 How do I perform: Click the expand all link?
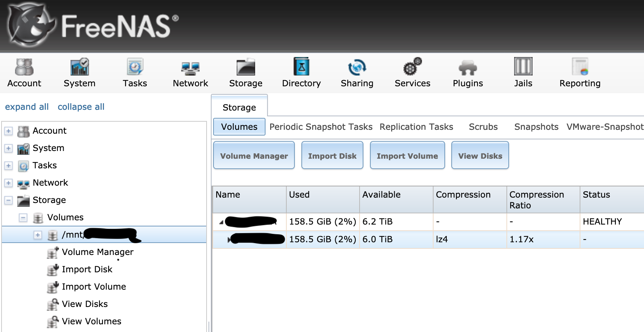tap(27, 107)
